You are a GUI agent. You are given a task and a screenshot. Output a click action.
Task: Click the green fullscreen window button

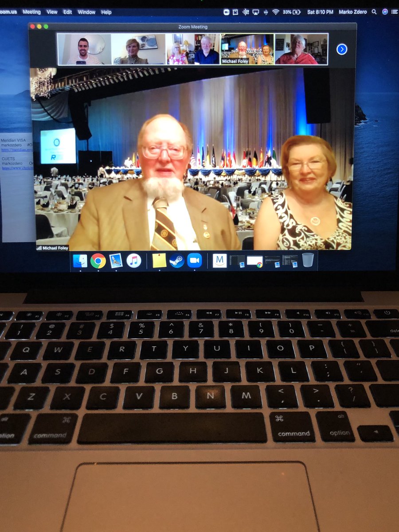[46, 27]
